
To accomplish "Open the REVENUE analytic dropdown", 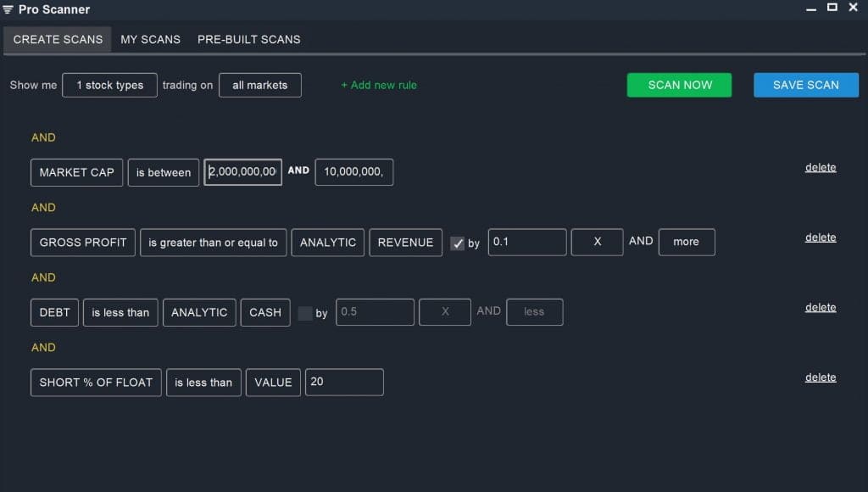I will pos(405,242).
